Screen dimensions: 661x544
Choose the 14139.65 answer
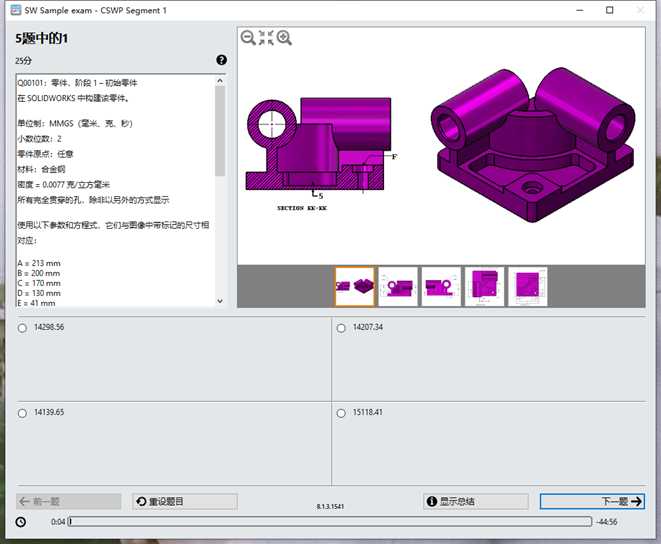tap(23, 412)
